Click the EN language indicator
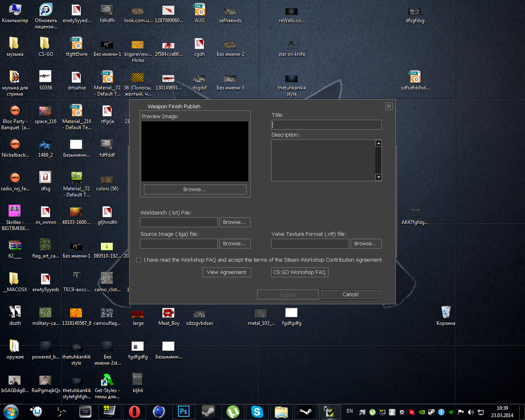525x420 pixels. click(x=349, y=411)
